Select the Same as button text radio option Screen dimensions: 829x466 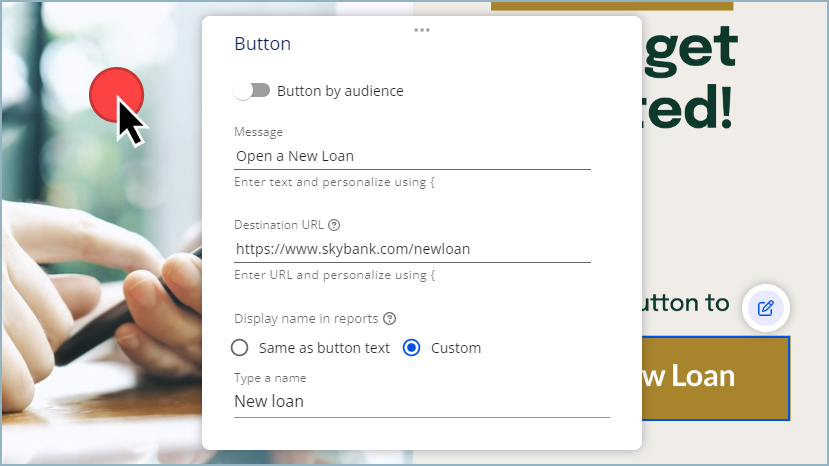coord(240,348)
